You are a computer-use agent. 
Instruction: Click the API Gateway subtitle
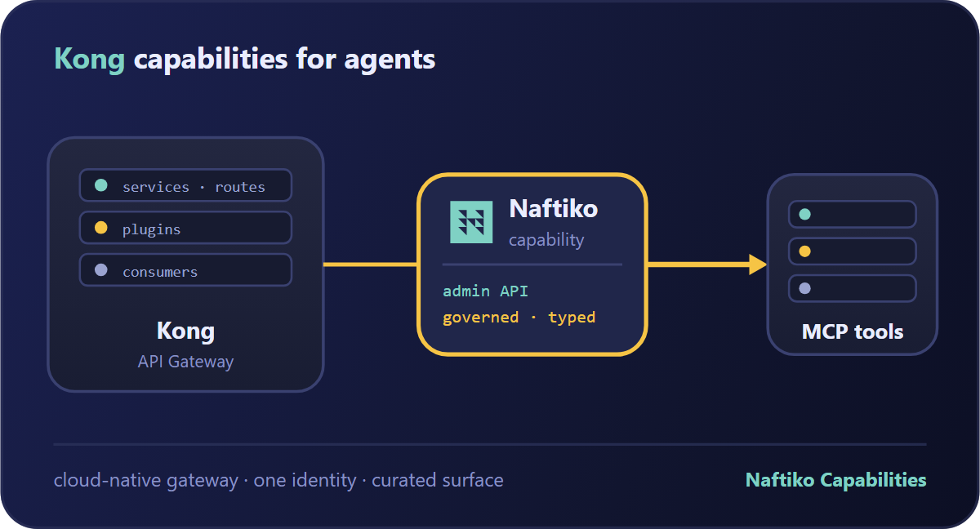tap(185, 362)
